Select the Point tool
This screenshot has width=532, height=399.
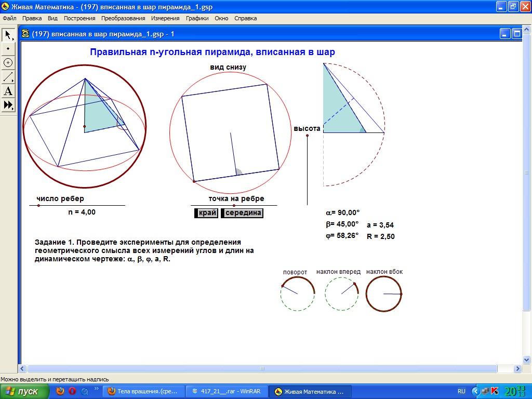point(8,48)
